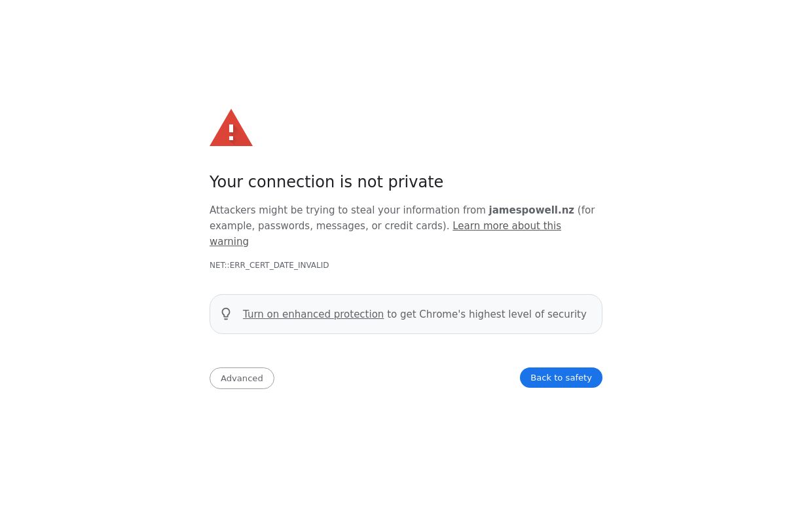Viewport: 812px width, 524px height.
Task: Open the Advanced options
Action: [x=242, y=378]
